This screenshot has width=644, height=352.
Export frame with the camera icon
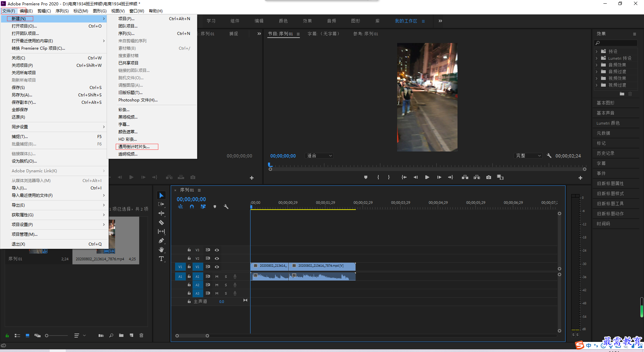tap(489, 177)
